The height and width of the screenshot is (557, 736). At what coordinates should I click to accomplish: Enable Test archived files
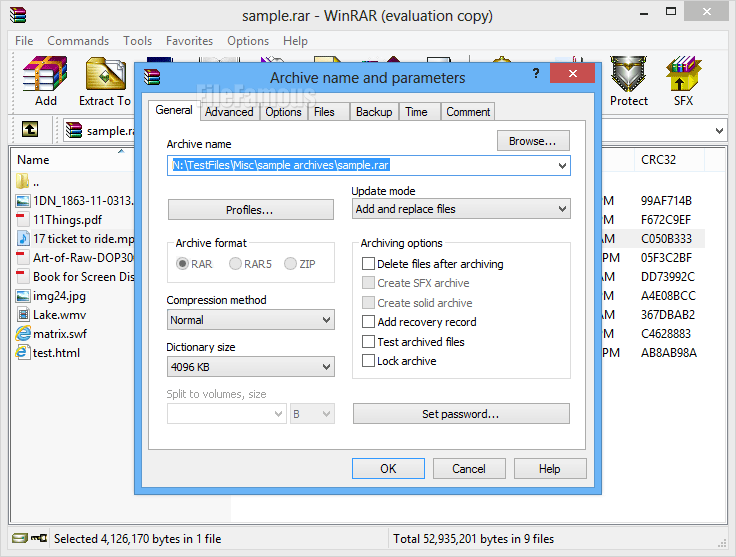coord(368,342)
